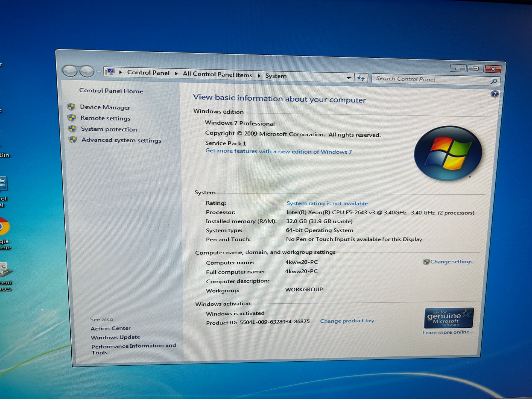
Task: Open Learn more online link
Action: (448, 332)
